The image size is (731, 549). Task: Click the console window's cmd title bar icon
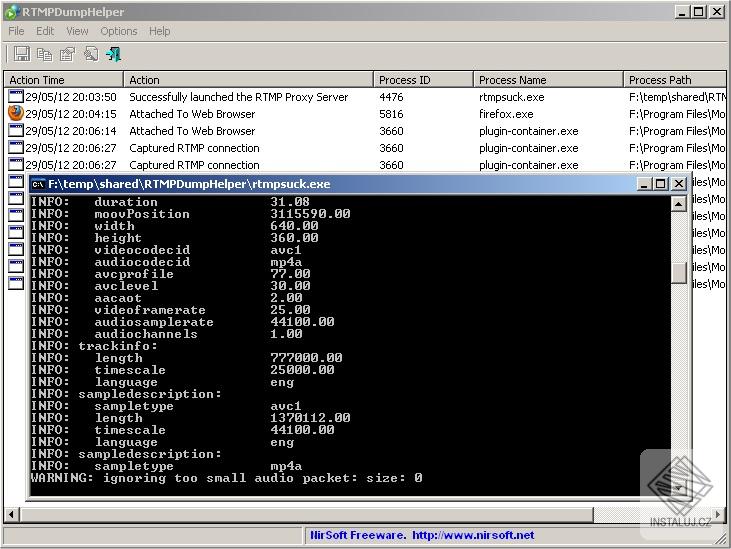point(38,184)
